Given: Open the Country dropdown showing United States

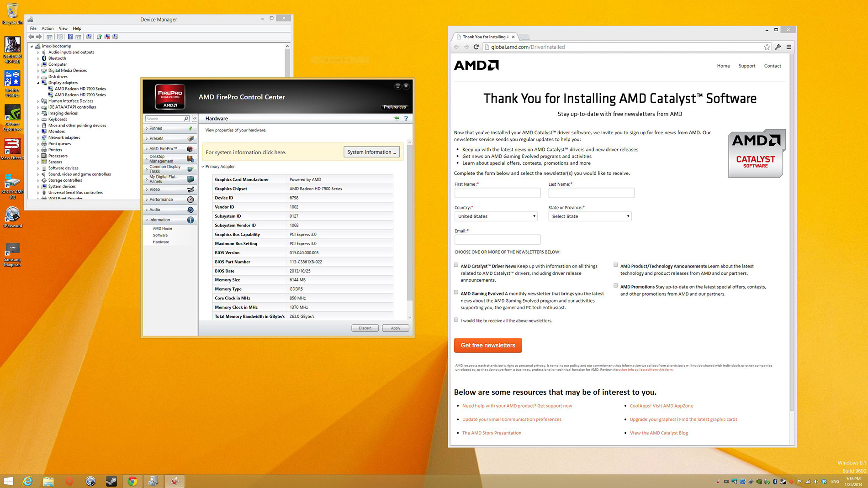Looking at the screenshot, I should [x=496, y=216].
